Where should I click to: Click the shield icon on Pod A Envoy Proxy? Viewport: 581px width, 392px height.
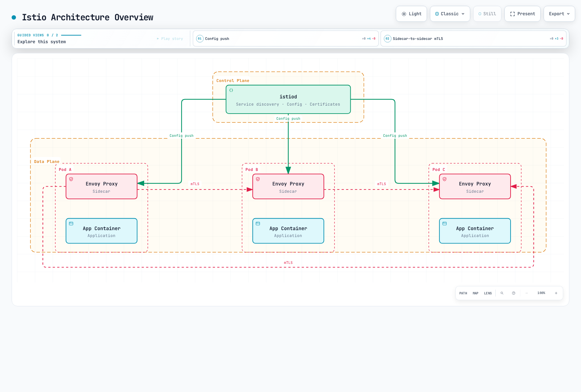(x=71, y=179)
